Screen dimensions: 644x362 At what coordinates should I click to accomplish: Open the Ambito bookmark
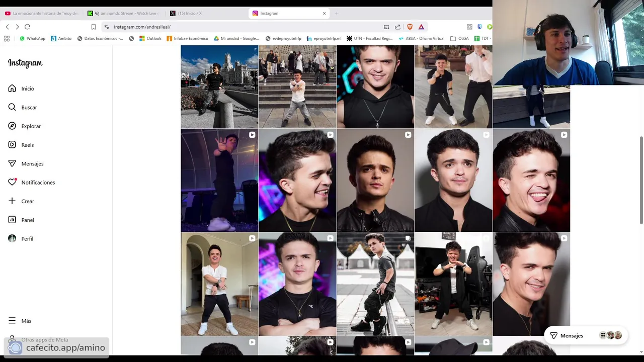(x=61, y=38)
